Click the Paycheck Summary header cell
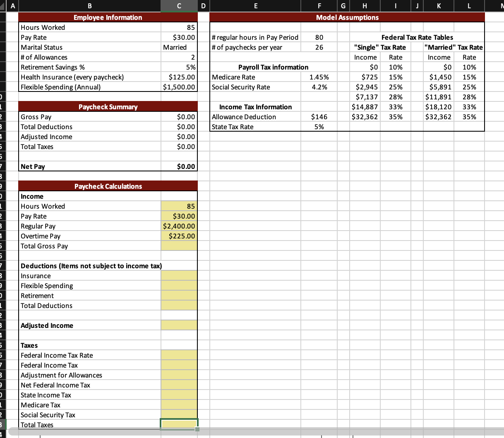Viewport: 504px width, 438px height. (x=108, y=107)
